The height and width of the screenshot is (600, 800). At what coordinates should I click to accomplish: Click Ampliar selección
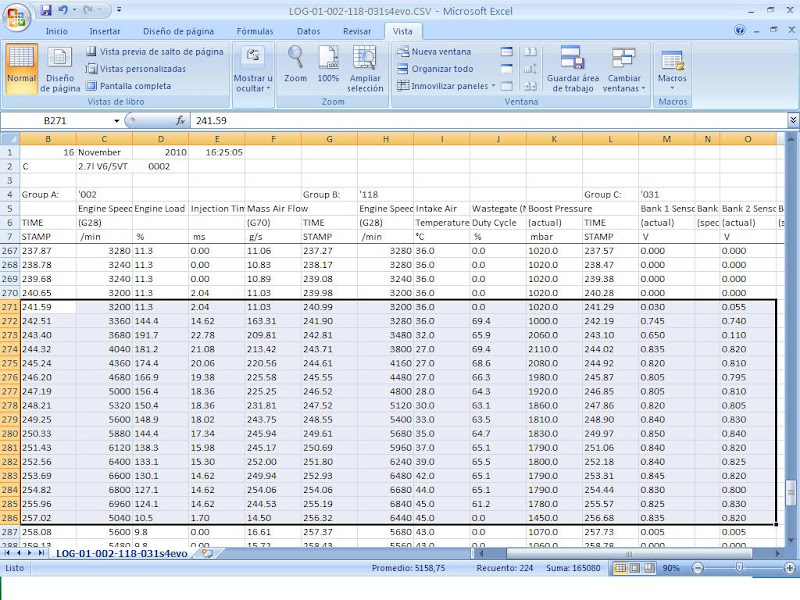[365, 68]
